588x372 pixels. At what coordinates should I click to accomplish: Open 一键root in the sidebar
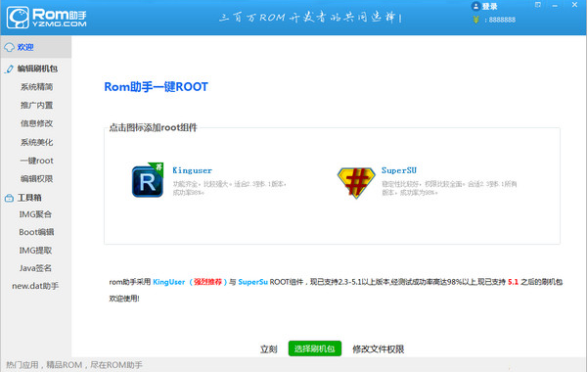(36, 161)
